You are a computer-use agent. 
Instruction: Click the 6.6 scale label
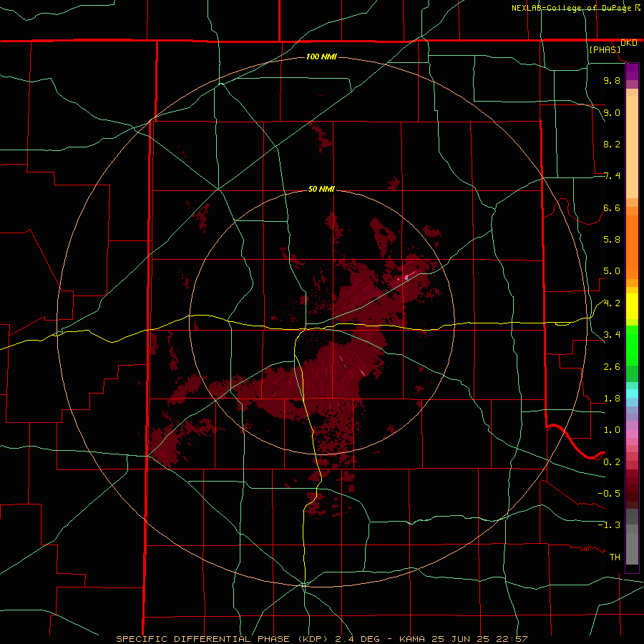pyautogui.click(x=612, y=208)
